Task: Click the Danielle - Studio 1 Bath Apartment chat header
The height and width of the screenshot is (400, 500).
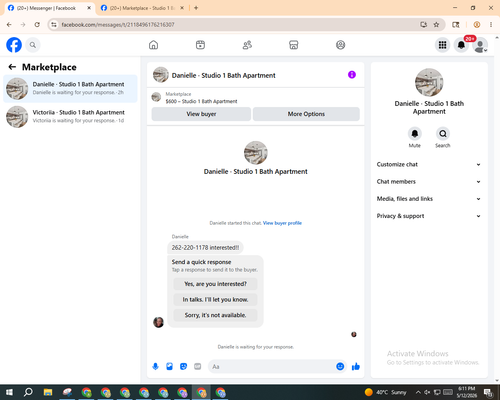Action: pos(223,75)
